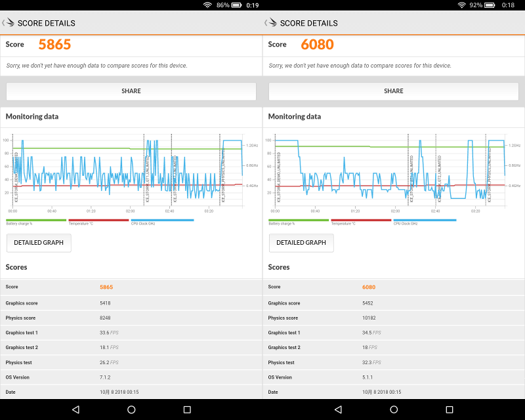Tap Wi-Fi icon in left status bar
The height and width of the screenshot is (420, 525).
pos(207,5)
